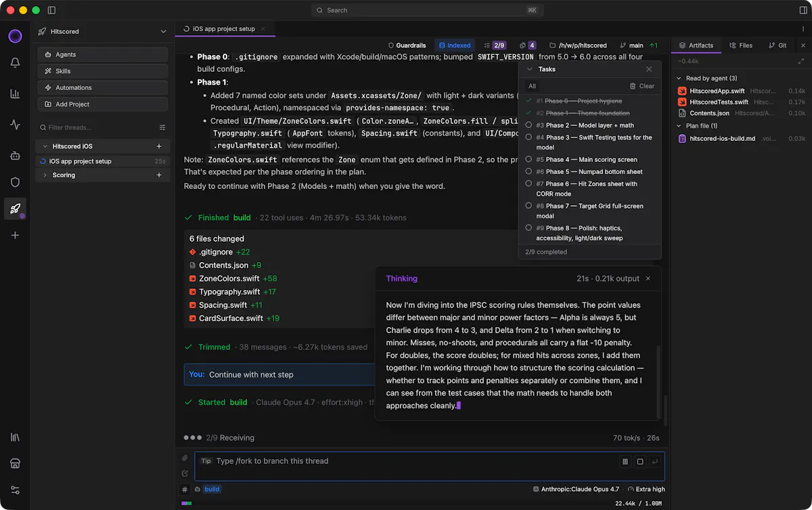Open the Agents button
Image resolution: width=812 pixels, height=510 pixels.
pos(103,54)
